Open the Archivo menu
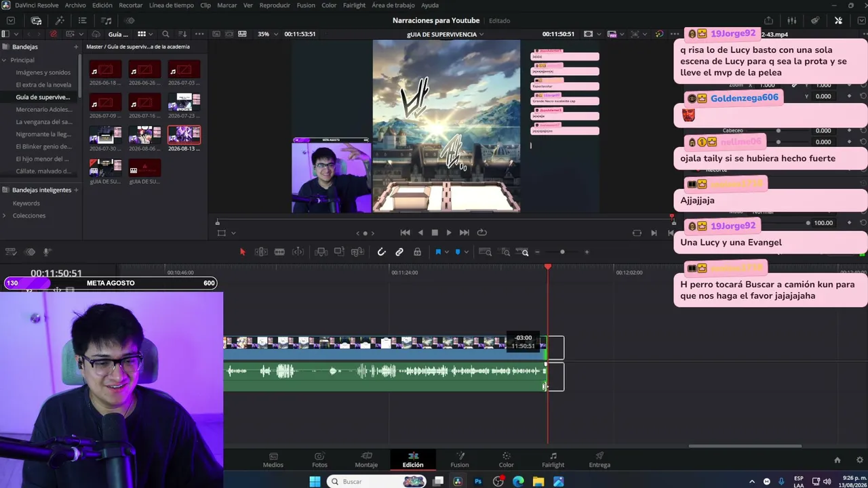Image resolution: width=868 pixels, height=488 pixels. click(x=75, y=5)
